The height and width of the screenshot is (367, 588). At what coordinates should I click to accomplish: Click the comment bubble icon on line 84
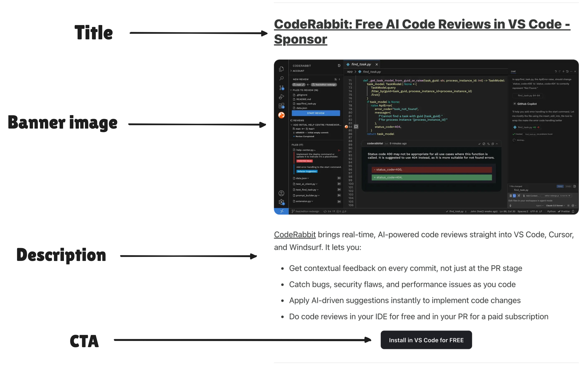[x=356, y=127]
